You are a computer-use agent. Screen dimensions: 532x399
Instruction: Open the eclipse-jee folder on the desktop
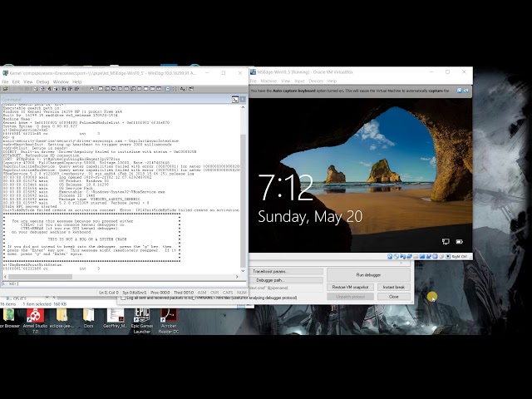point(62,318)
